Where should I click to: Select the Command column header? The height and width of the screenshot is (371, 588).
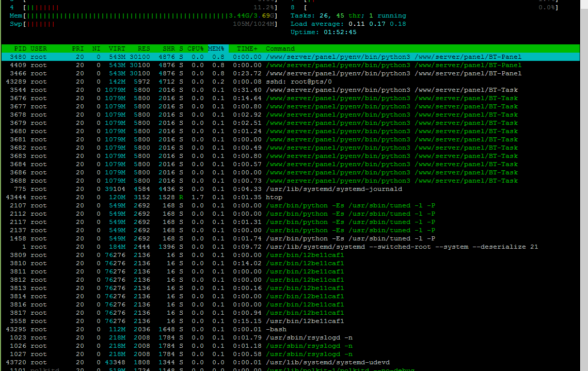pyautogui.click(x=280, y=49)
